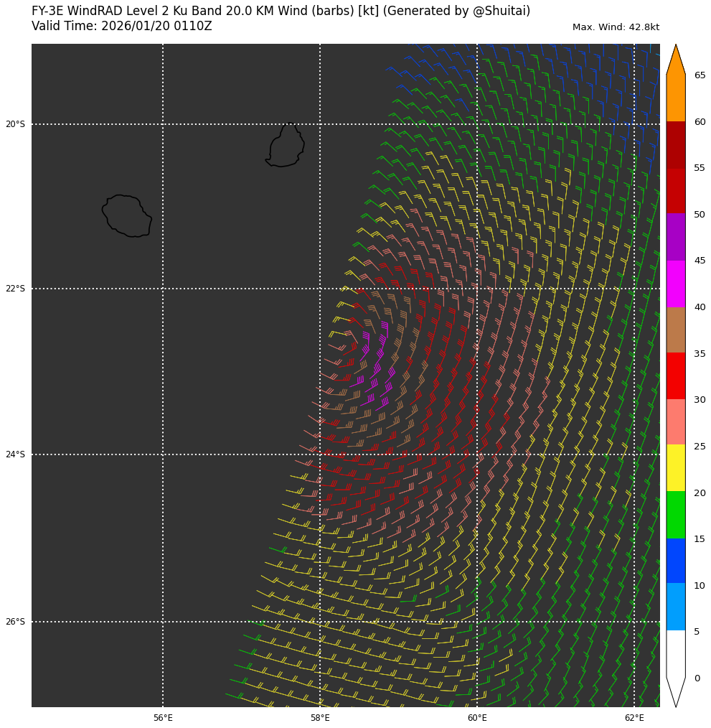Select the 60°E longitude axis label
This screenshot has width=711, height=728.
[477, 718]
